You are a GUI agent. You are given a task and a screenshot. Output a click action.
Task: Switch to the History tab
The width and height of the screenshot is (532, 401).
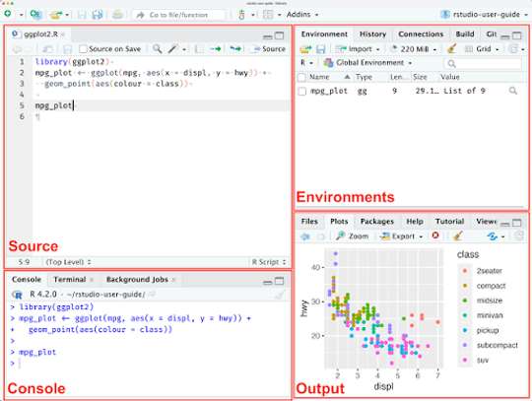point(372,33)
